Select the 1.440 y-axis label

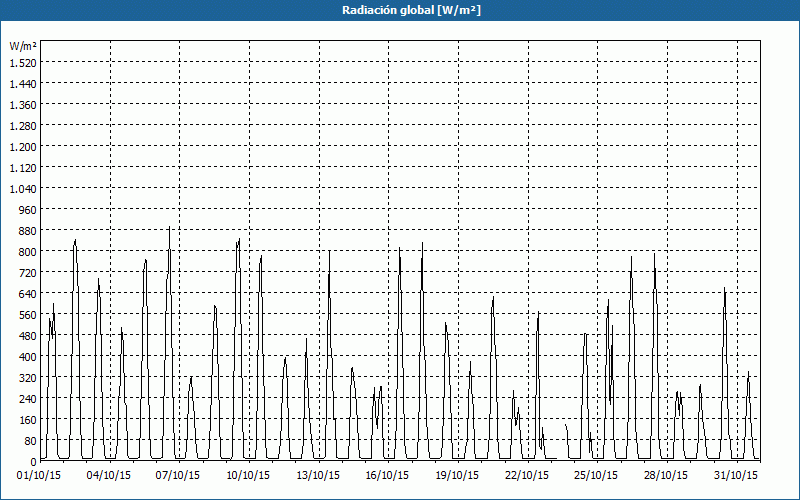click(23, 84)
